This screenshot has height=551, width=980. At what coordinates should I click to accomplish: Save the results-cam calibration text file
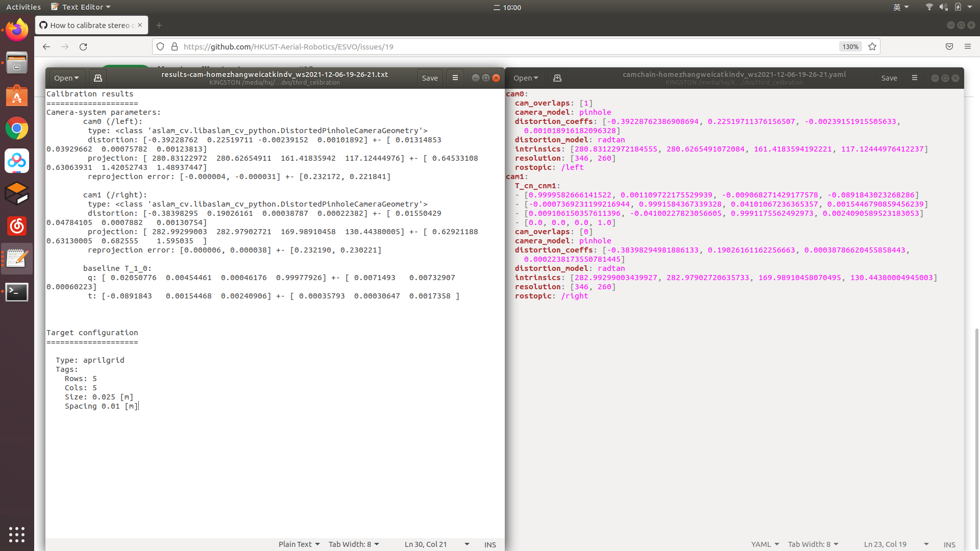(429, 78)
